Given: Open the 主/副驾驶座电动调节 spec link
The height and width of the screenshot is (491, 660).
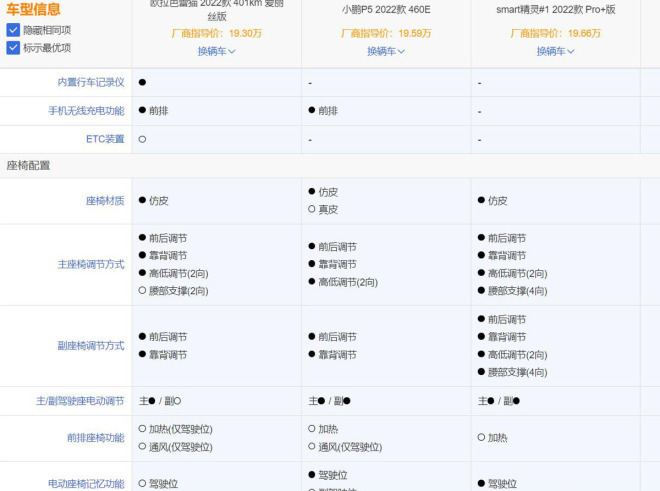Looking at the screenshot, I should [80, 401].
